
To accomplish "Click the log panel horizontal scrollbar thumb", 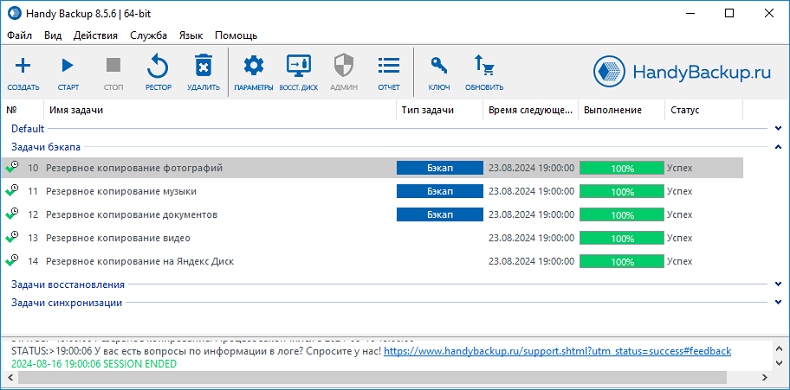I will pos(372,376).
